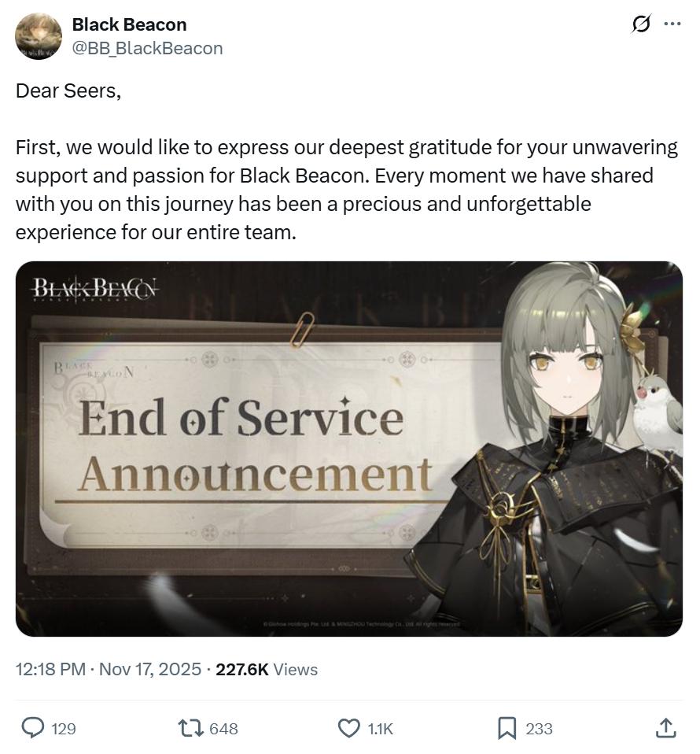Click the 1.1K likes count

pos(380,729)
